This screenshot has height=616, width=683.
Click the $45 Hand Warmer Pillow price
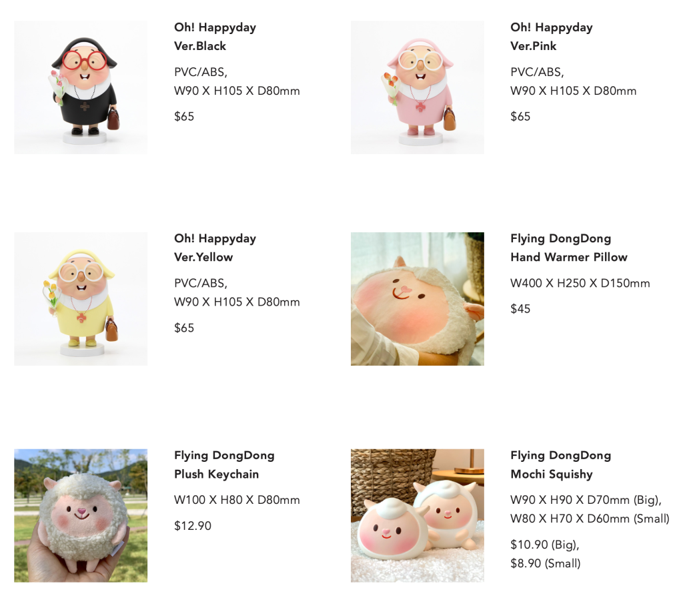coord(520,308)
